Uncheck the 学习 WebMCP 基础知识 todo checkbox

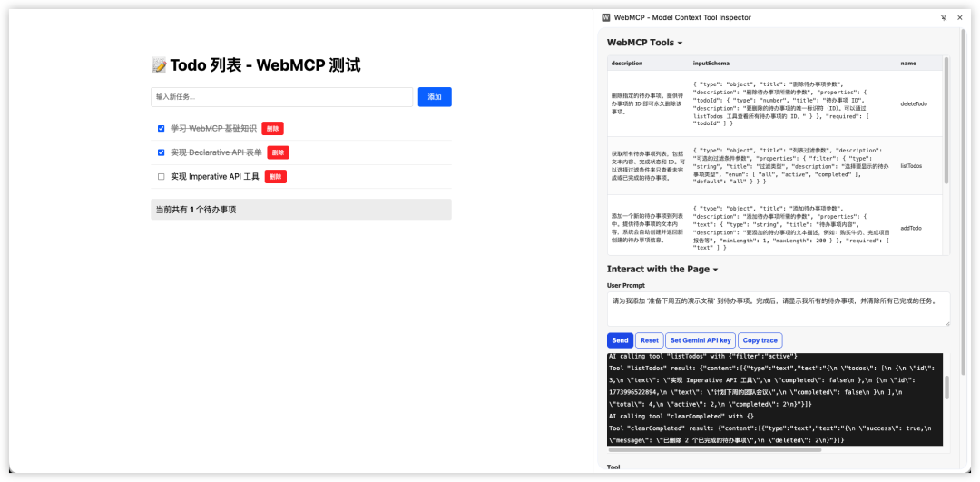(x=162, y=128)
